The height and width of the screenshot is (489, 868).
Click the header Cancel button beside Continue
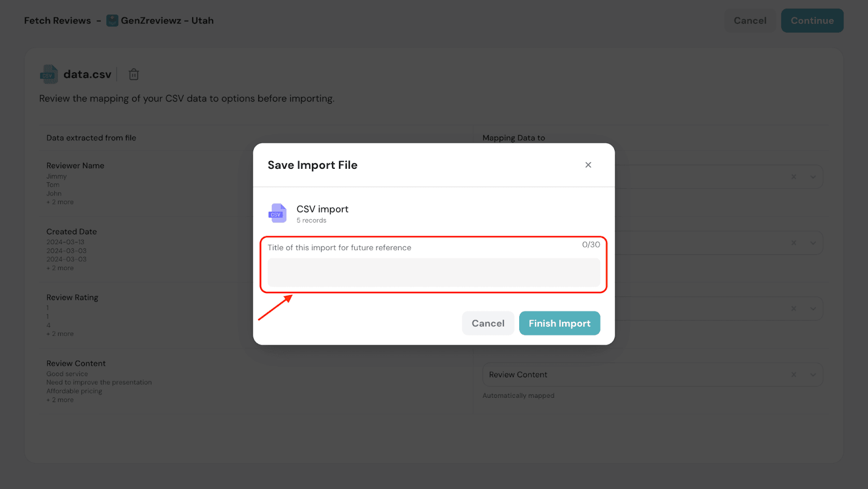click(750, 21)
